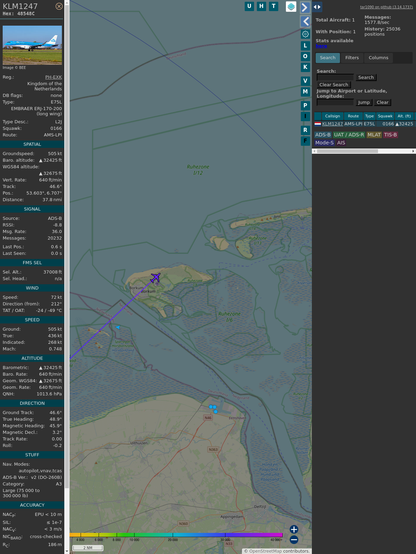Click the purple aircraft icon over Borkum
The height and width of the screenshot is (554, 416).
click(x=155, y=278)
